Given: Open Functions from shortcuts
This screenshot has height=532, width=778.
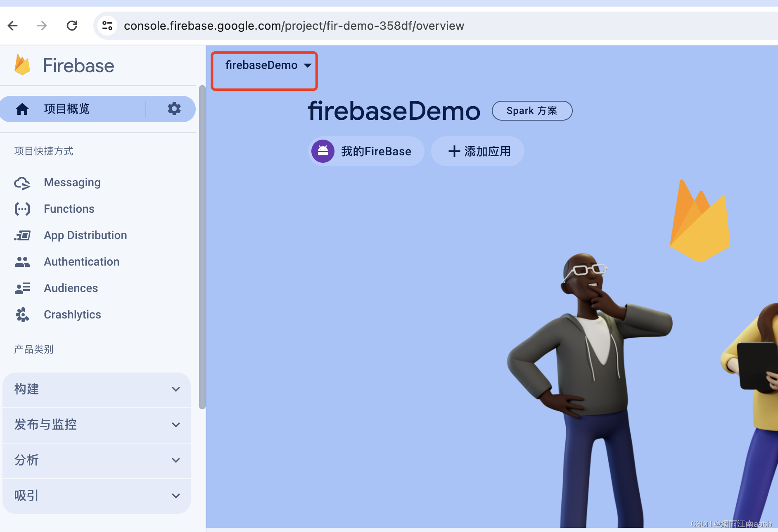Looking at the screenshot, I should click(69, 209).
